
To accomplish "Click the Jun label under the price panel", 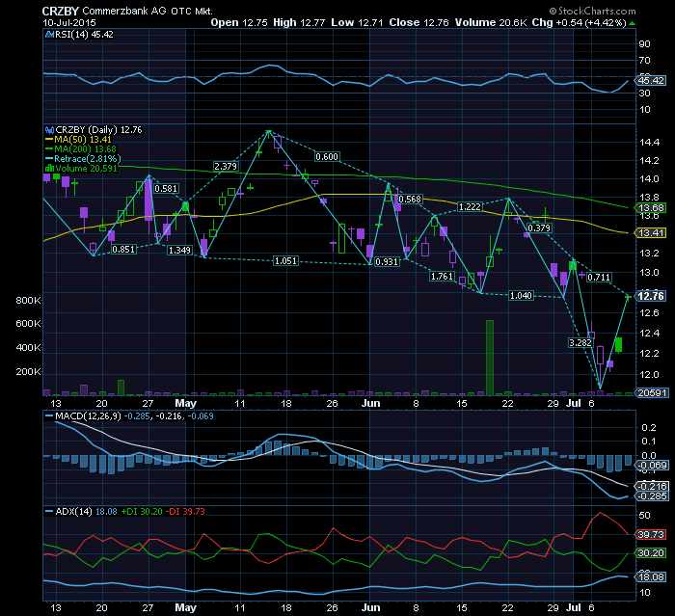I will [x=370, y=403].
